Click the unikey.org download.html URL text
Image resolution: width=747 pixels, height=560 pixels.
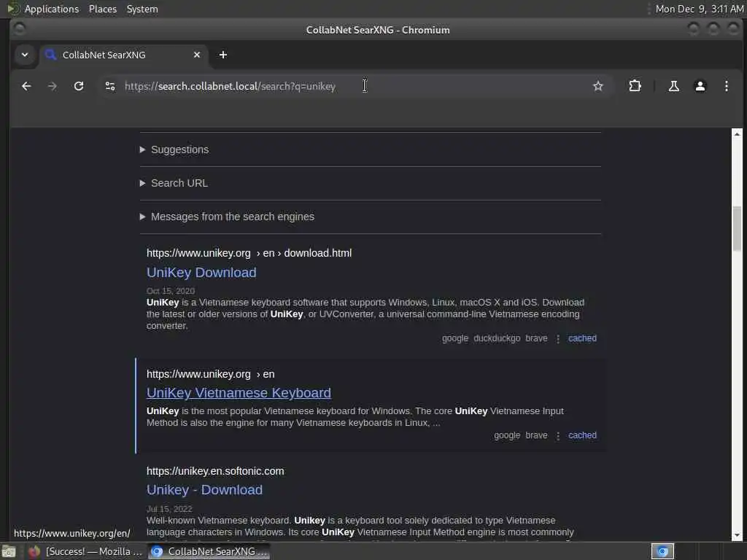[x=249, y=253]
